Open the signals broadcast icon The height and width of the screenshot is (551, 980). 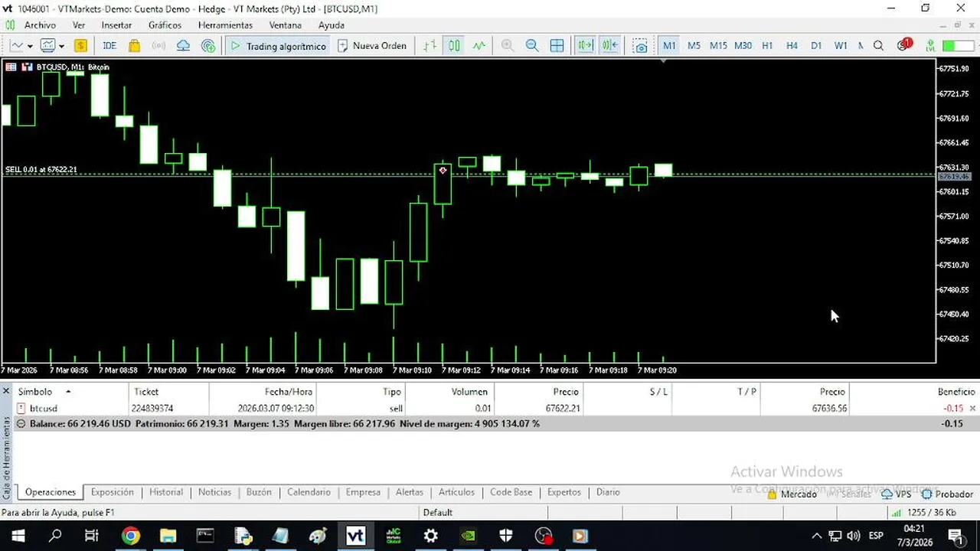pos(158,46)
